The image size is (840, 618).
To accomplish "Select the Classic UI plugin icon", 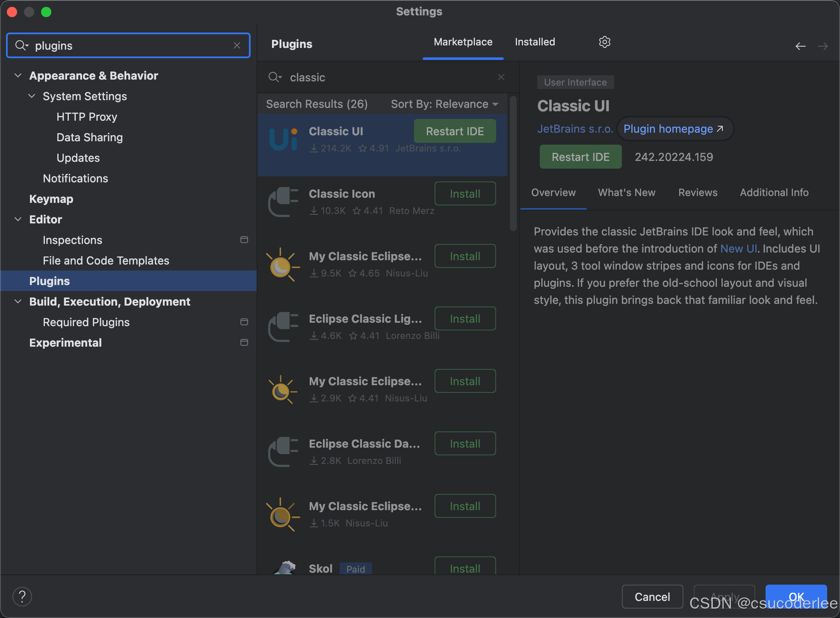I will pos(283,140).
